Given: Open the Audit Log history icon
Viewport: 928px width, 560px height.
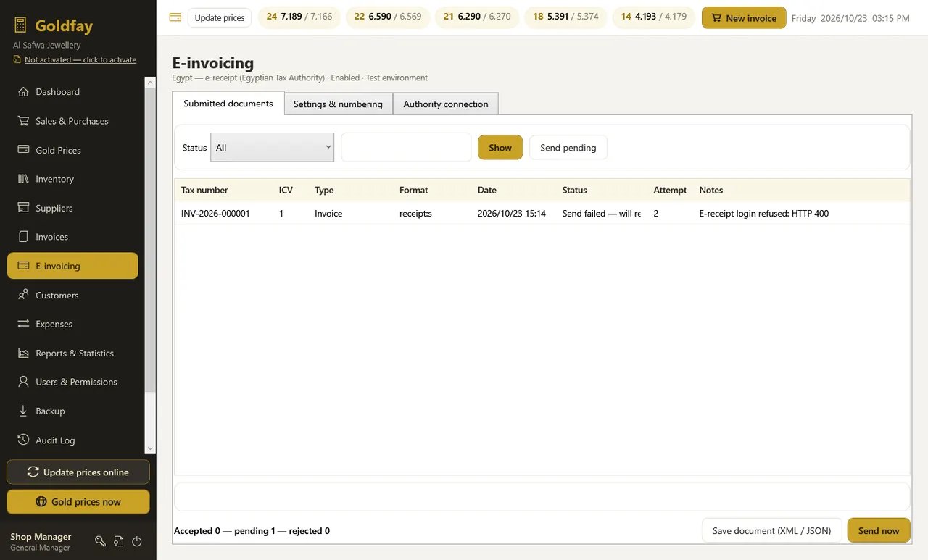Looking at the screenshot, I should pos(22,440).
